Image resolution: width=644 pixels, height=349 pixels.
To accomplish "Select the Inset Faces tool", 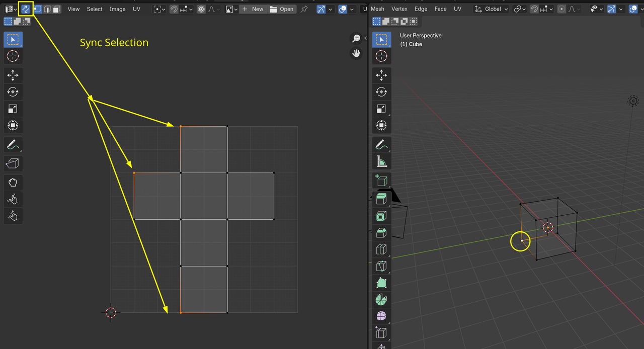I will [381, 216].
